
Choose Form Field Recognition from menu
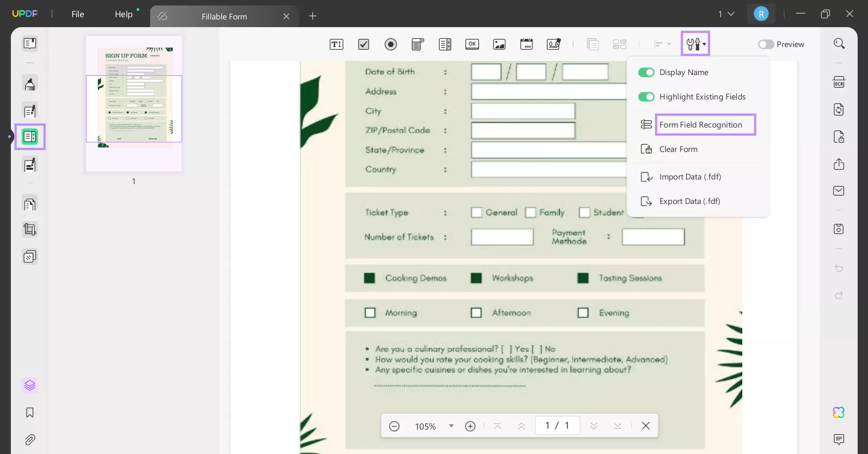(x=700, y=125)
